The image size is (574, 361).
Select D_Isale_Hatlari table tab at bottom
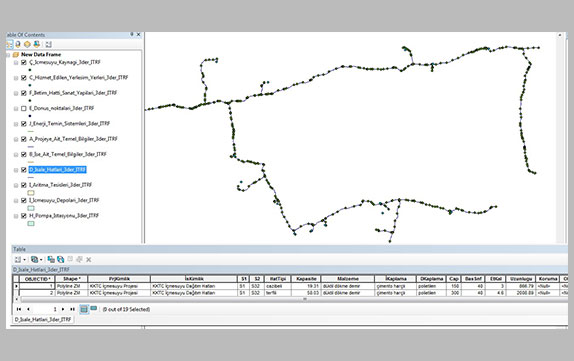pos(42,320)
